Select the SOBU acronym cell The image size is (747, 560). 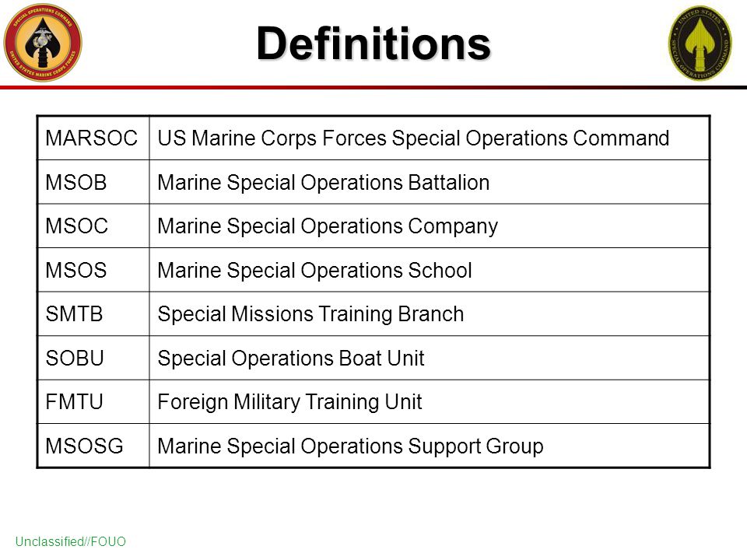point(93,358)
